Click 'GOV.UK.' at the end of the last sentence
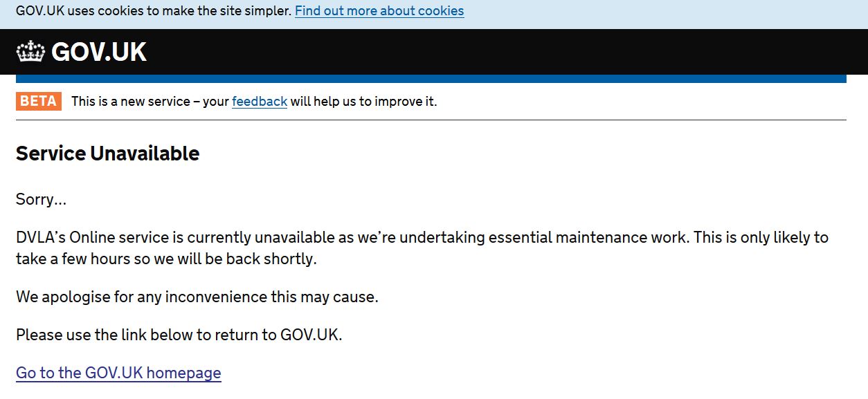The width and height of the screenshot is (868, 399). pyautogui.click(x=311, y=335)
